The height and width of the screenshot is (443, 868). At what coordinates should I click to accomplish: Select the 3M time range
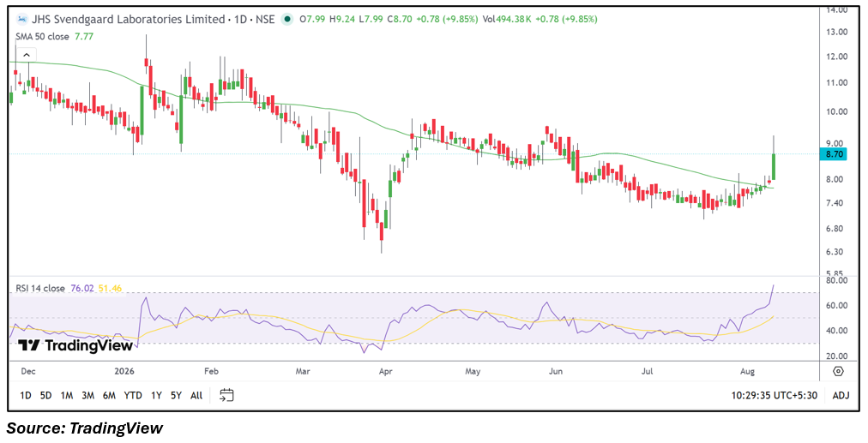87,395
